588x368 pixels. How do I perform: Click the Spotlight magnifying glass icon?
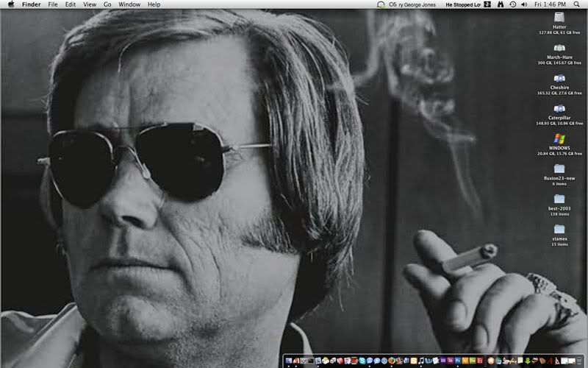(576, 4)
